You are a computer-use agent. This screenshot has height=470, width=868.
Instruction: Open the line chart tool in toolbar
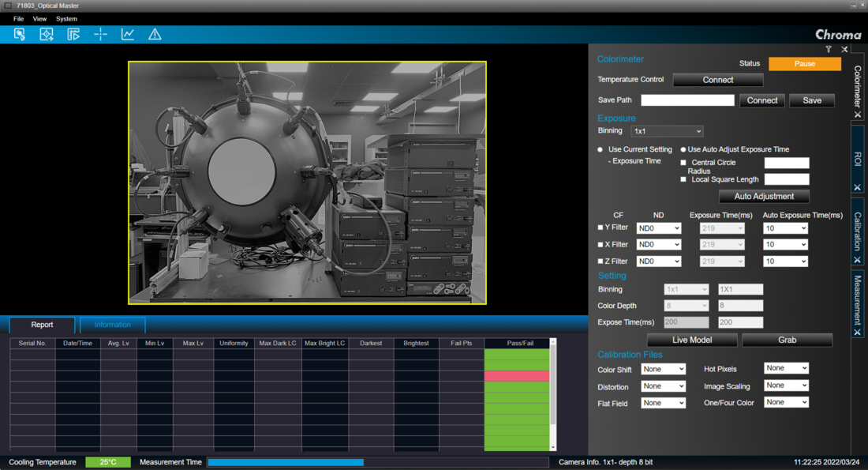click(x=128, y=35)
